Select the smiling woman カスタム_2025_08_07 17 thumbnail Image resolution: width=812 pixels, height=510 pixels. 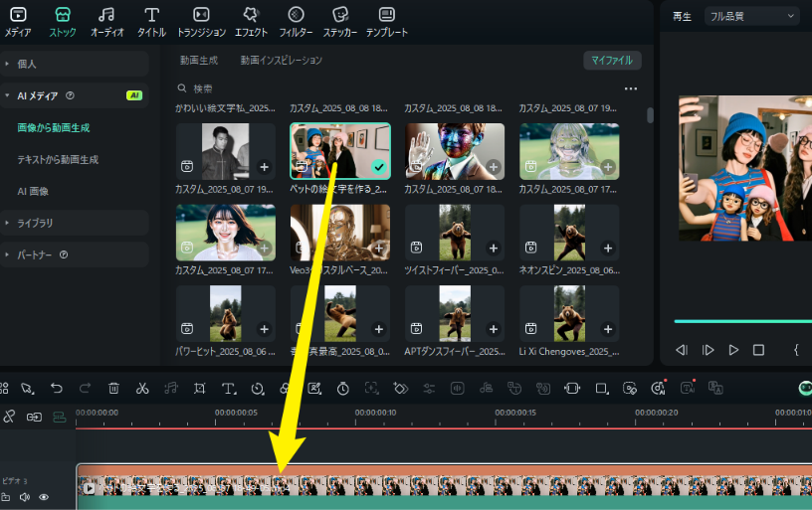coord(226,233)
